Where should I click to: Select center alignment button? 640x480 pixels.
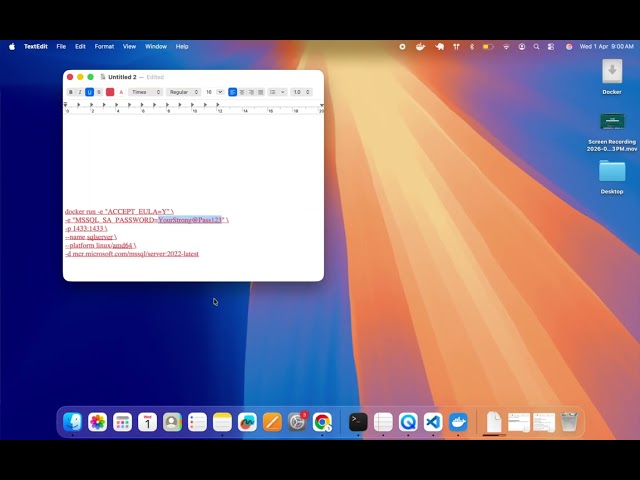(x=242, y=92)
